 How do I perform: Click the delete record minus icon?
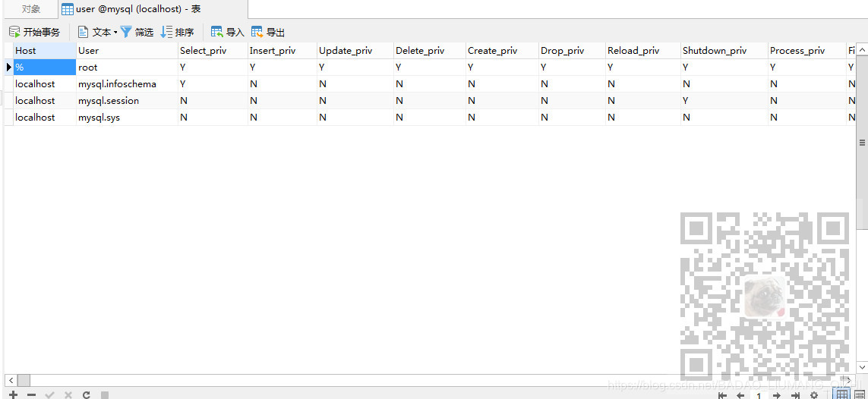pos(32,394)
